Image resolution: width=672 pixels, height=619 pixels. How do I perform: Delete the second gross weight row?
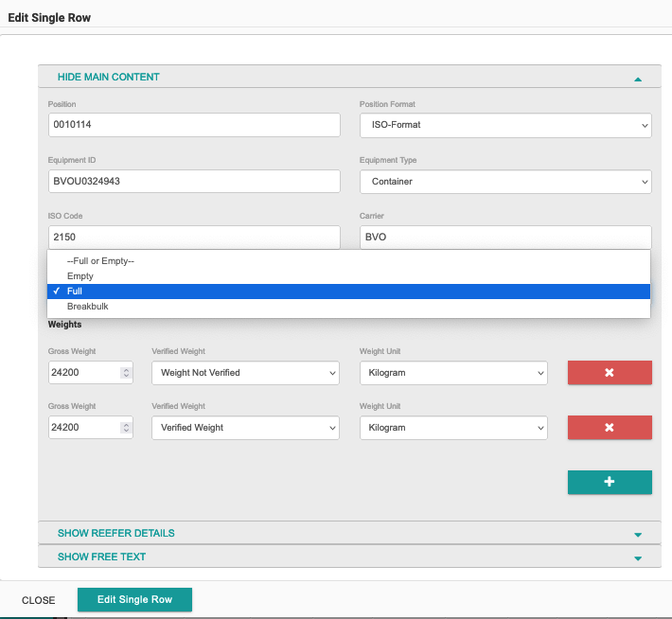[609, 428]
